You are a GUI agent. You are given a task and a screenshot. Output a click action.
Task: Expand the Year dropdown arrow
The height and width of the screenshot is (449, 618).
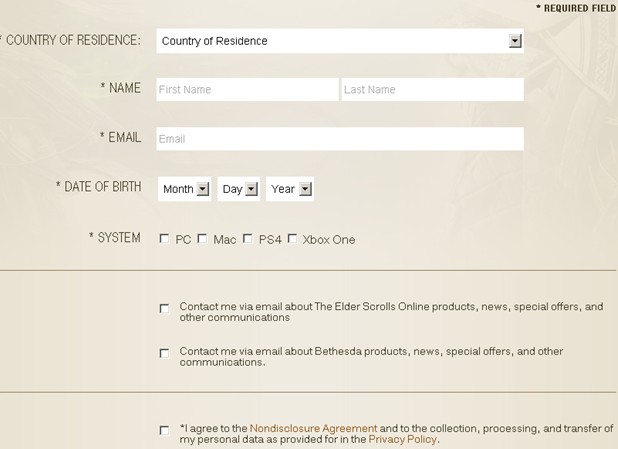tap(305, 189)
